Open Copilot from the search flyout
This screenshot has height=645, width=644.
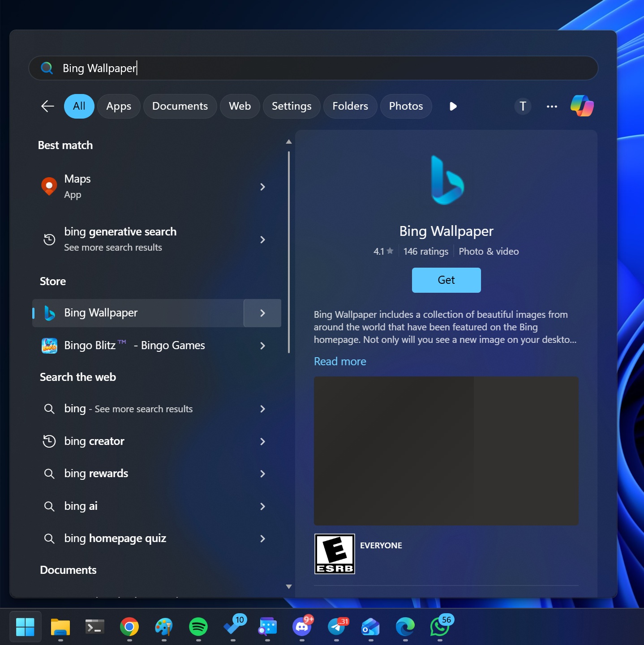[x=581, y=106]
